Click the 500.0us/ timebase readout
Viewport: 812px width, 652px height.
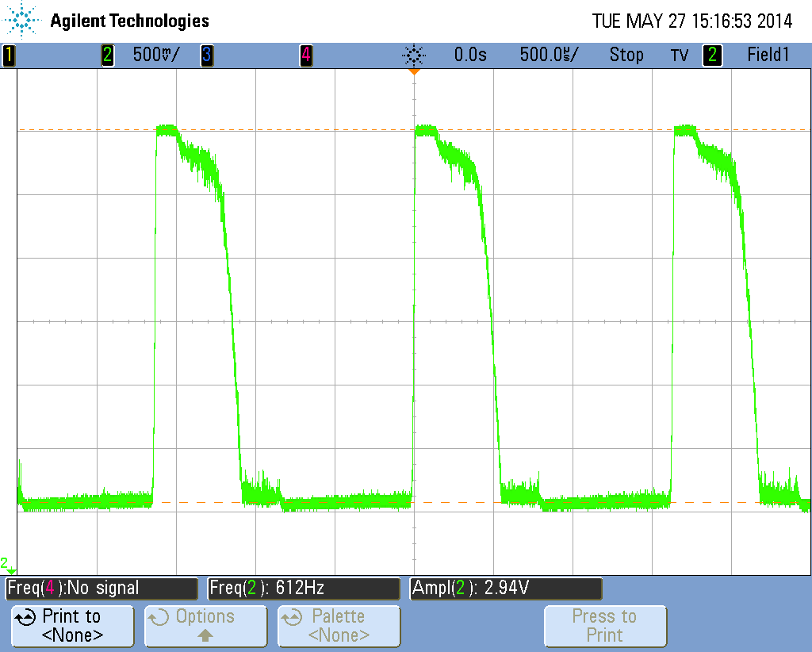tap(549, 55)
